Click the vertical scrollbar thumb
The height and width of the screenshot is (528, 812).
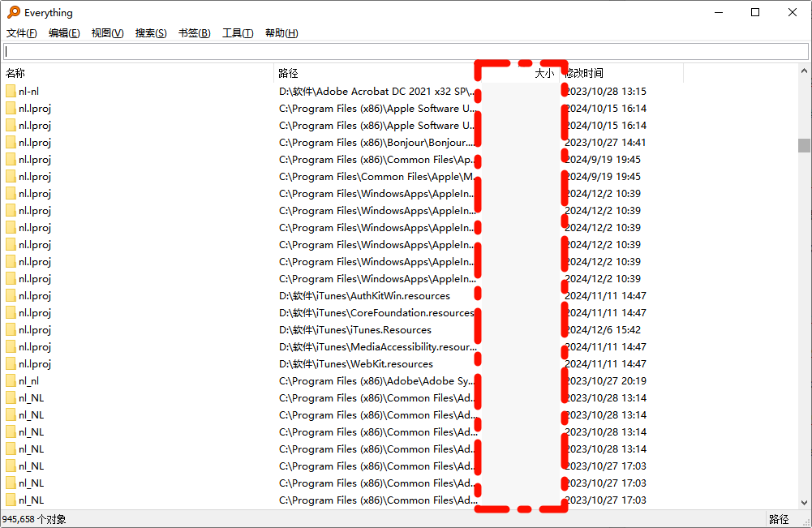804,145
